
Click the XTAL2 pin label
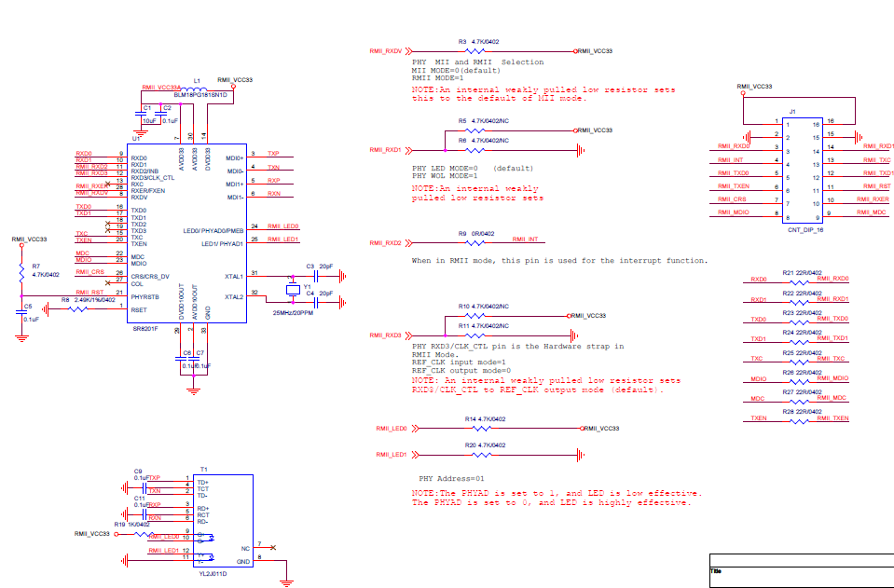(234, 297)
